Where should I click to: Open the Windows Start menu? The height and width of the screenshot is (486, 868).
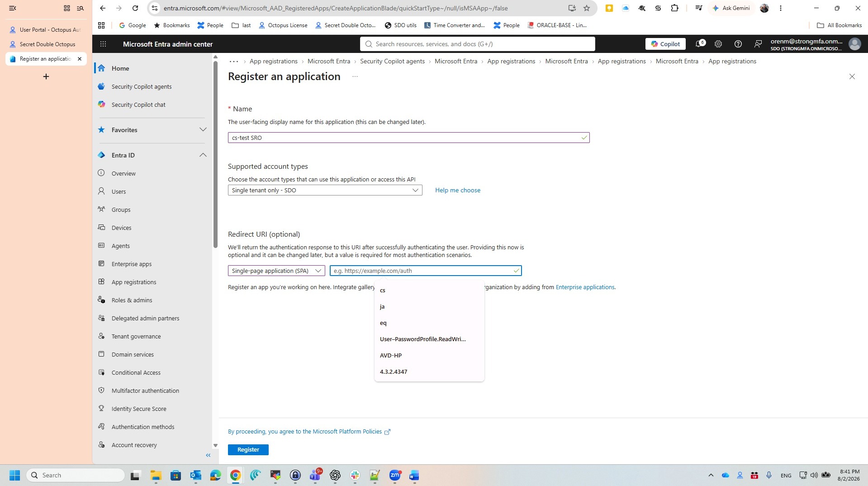pos(14,475)
